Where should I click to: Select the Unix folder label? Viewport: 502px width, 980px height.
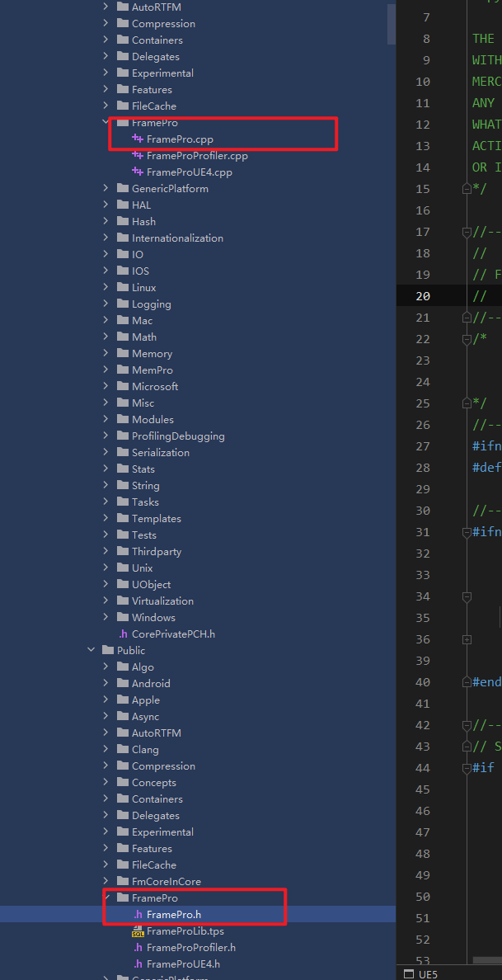pyautogui.click(x=143, y=568)
